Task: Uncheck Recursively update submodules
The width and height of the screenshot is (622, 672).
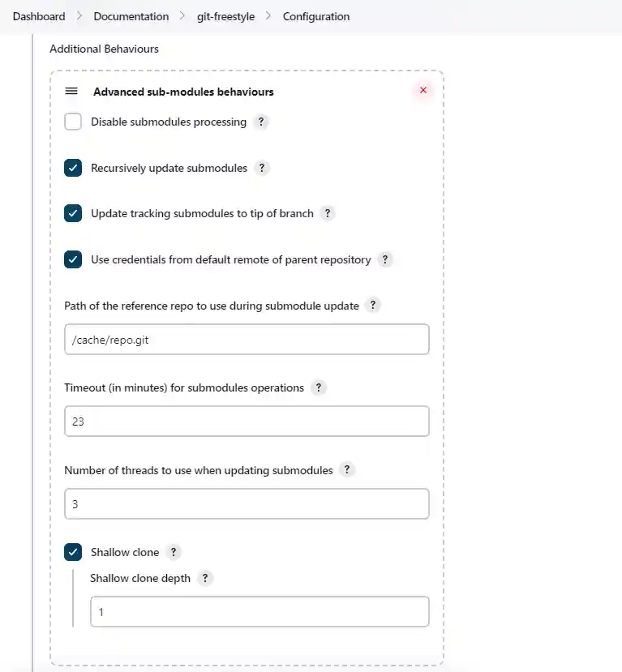Action: tap(73, 168)
